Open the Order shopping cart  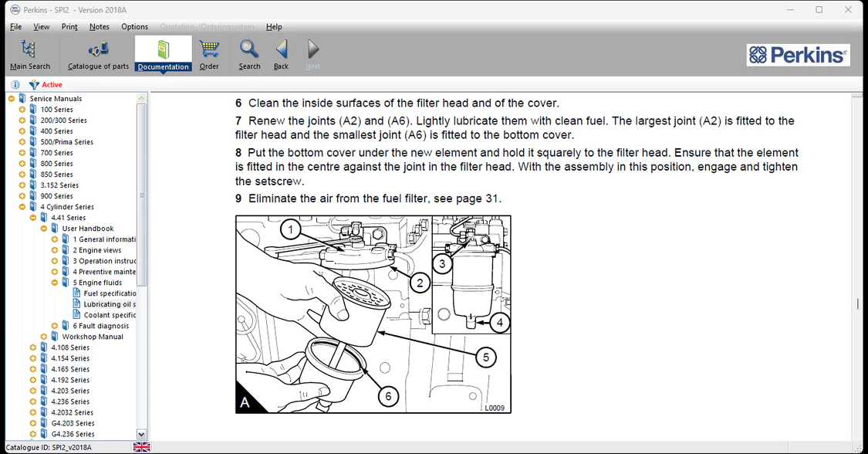click(209, 54)
